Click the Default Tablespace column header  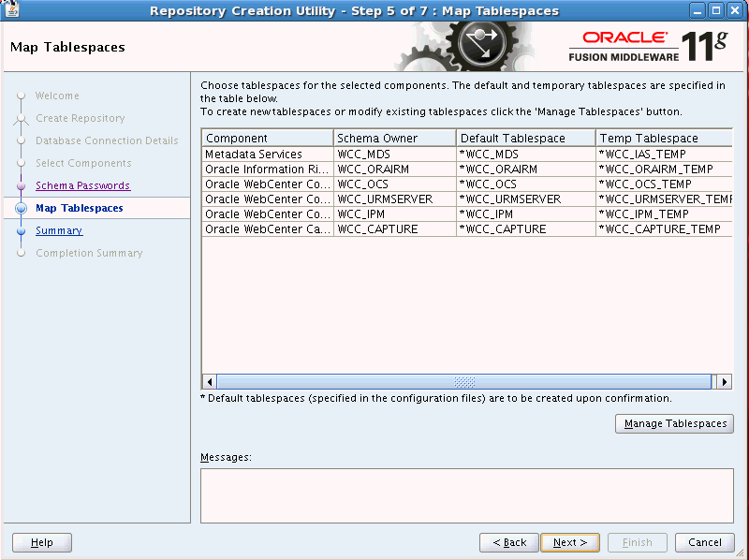pyautogui.click(x=526, y=138)
